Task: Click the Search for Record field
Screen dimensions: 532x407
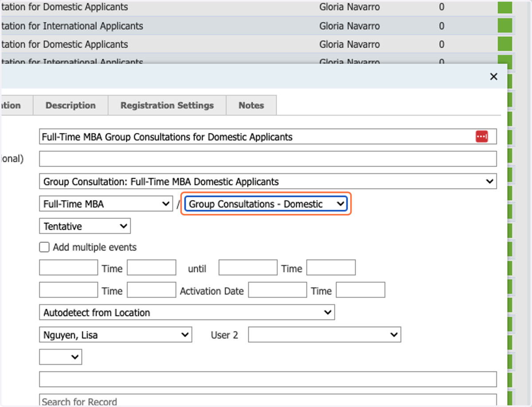Action: [268, 401]
